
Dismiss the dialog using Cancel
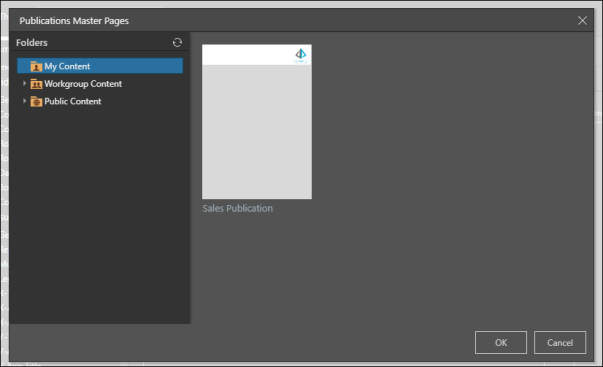pos(560,342)
